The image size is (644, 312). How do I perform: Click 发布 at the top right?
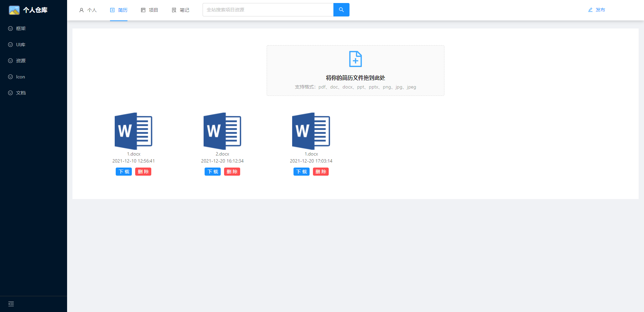point(600,10)
